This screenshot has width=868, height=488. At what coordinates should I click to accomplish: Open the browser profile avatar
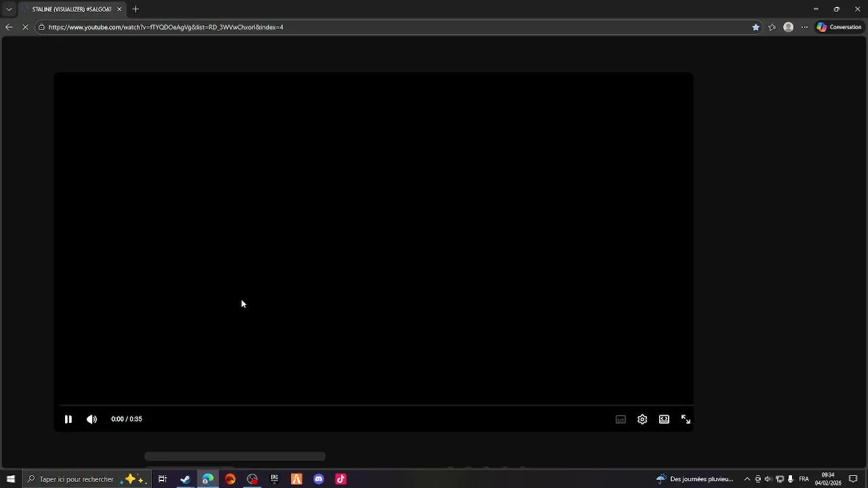[x=788, y=27]
